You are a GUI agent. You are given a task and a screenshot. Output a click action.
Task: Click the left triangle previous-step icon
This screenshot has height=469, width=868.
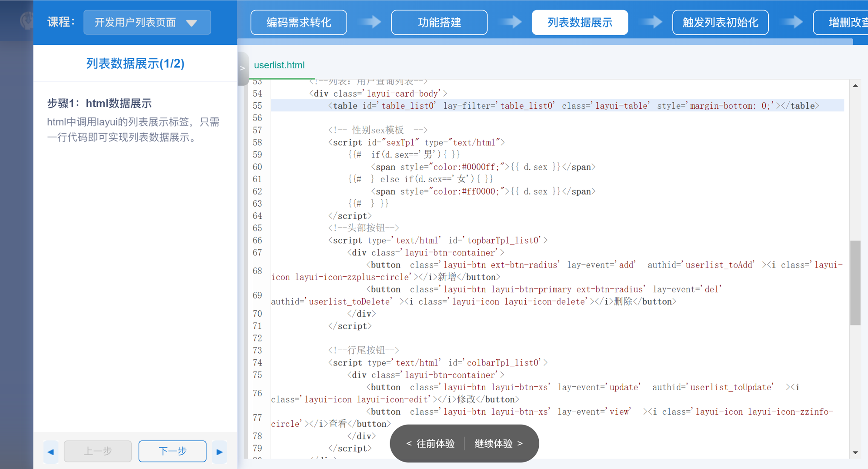pyautogui.click(x=51, y=452)
